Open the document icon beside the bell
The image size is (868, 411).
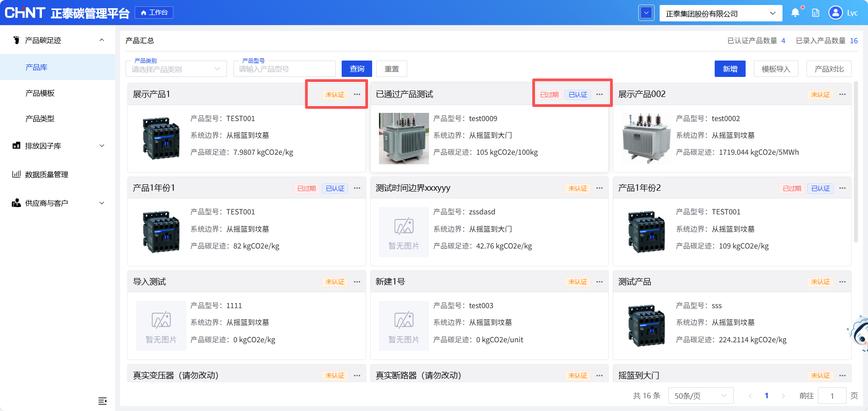816,13
